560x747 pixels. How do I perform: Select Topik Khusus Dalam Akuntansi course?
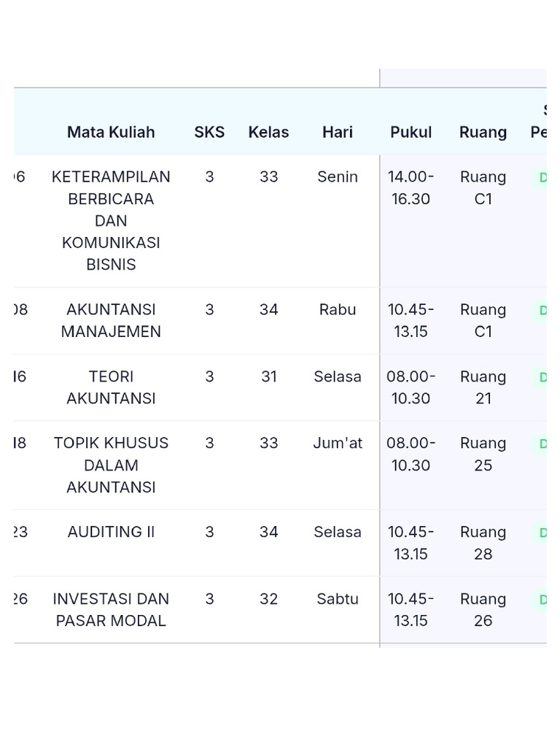click(111, 465)
